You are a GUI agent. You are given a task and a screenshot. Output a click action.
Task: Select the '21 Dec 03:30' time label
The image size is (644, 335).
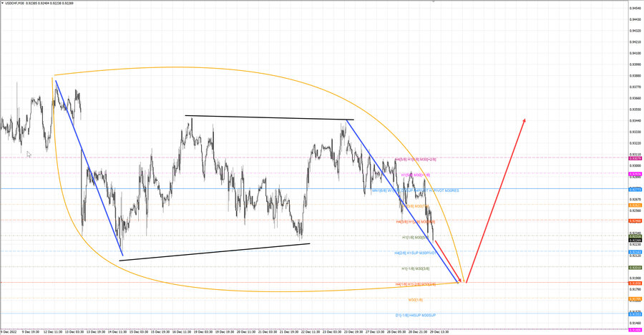click(267, 331)
